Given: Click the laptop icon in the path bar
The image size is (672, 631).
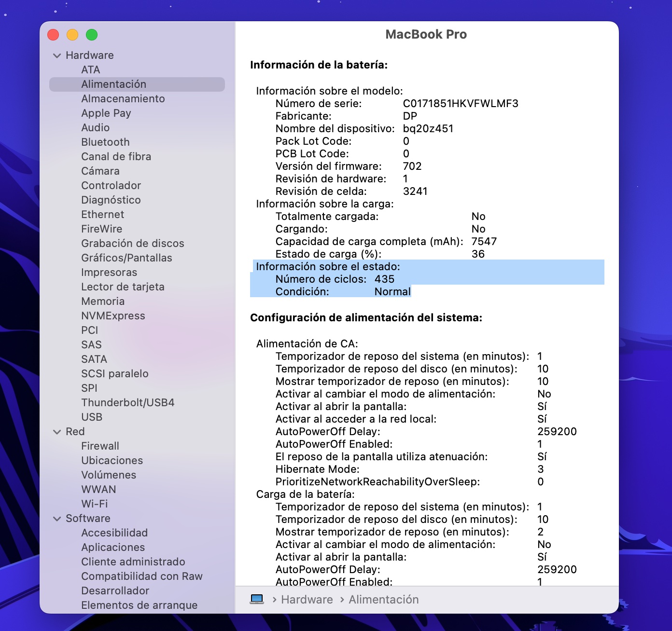Looking at the screenshot, I should 257,599.
